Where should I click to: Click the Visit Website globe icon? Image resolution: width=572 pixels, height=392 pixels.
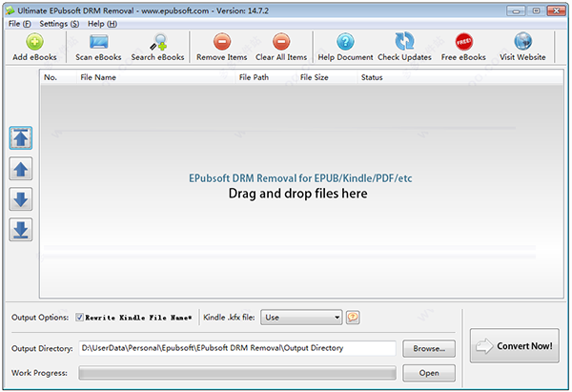pyautogui.click(x=523, y=41)
